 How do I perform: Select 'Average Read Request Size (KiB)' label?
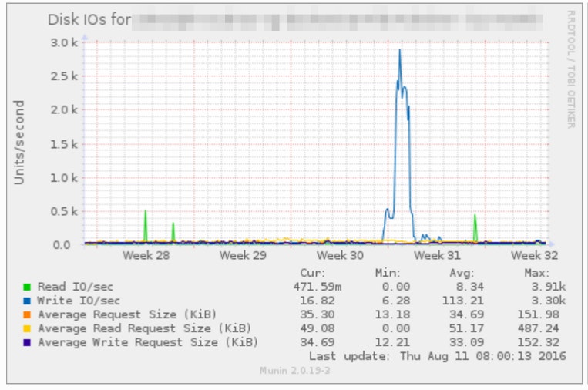pos(144,328)
